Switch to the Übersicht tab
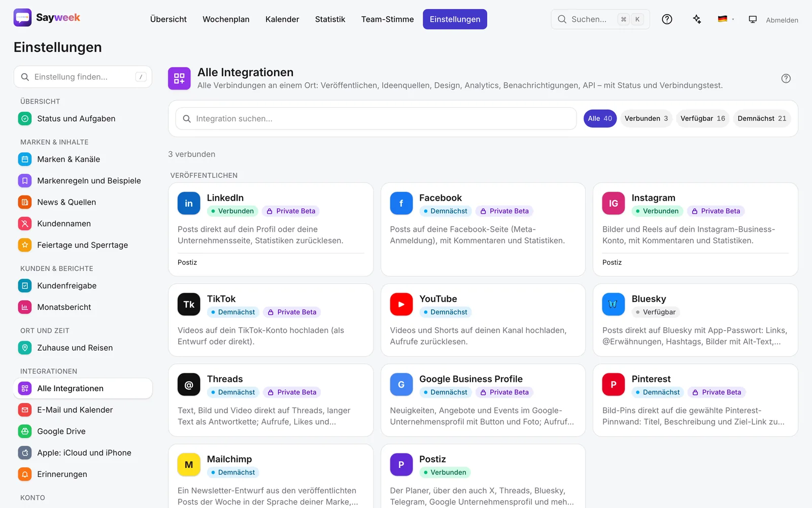The image size is (812, 508). coord(168,19)
